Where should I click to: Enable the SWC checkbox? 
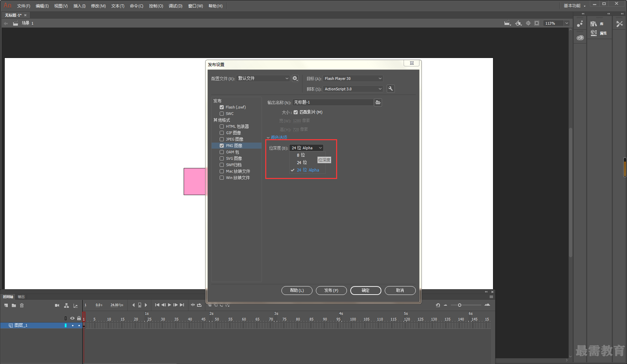coord(222,114)
